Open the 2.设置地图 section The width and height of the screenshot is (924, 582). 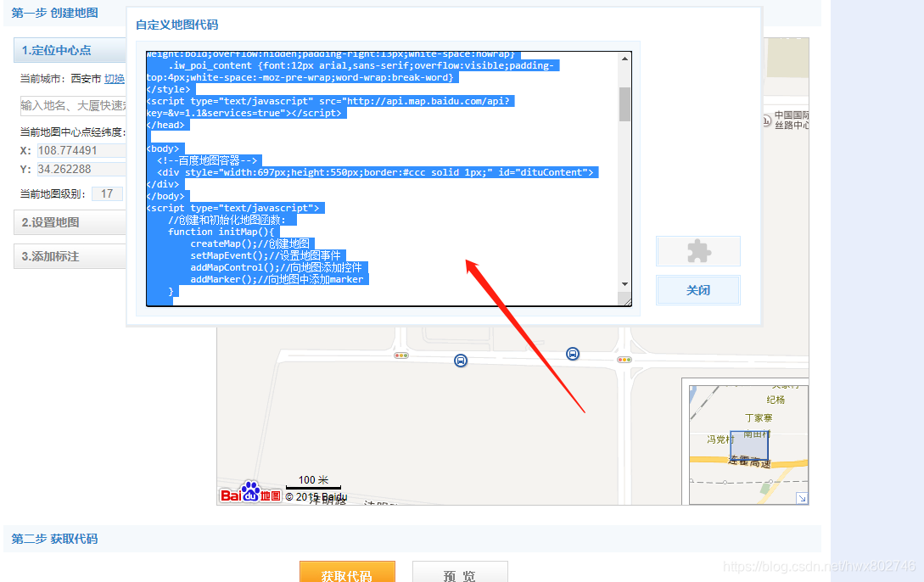pyautogui.click(x=70, y=222)
